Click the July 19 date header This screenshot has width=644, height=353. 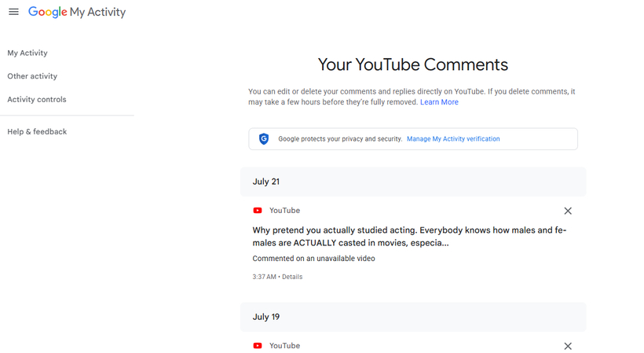(413, 317)
